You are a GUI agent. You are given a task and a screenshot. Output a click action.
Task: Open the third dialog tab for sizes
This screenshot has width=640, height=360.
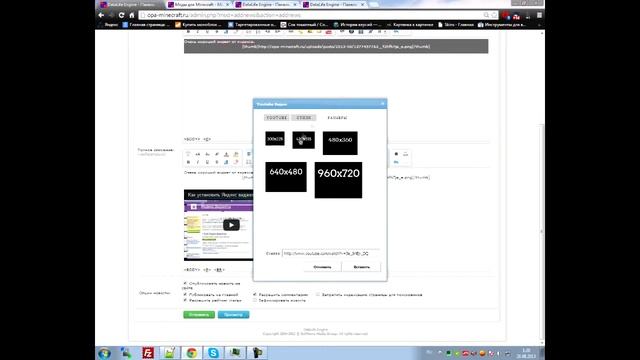click(337, 118)
